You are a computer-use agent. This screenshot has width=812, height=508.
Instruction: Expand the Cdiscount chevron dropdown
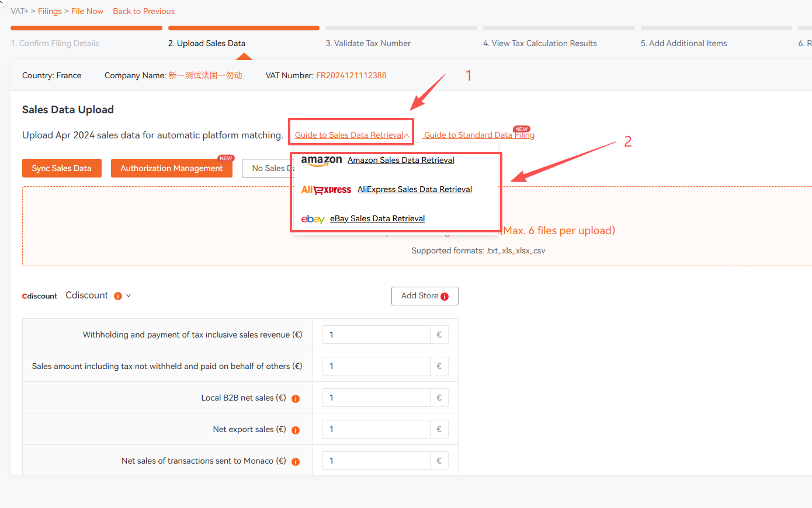coord(129,295)
